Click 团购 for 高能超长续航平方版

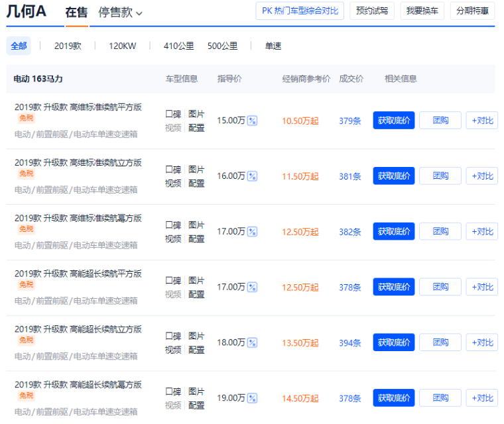440,287
